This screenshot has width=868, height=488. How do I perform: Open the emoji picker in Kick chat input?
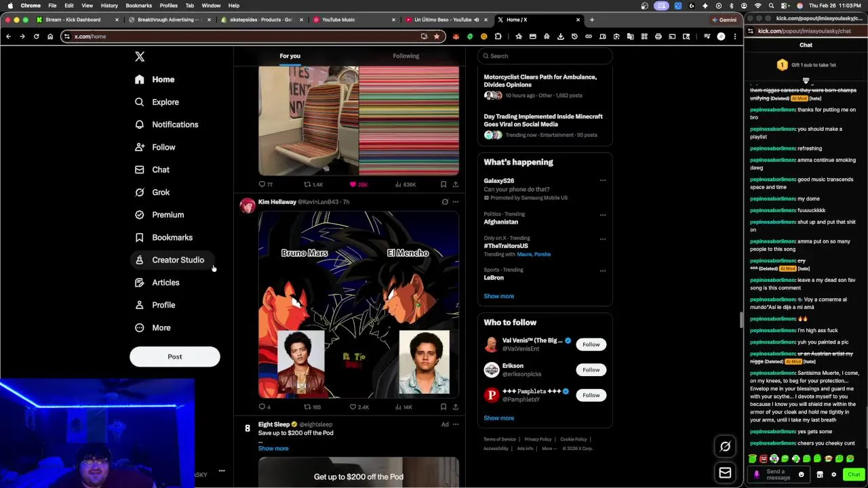801,474
